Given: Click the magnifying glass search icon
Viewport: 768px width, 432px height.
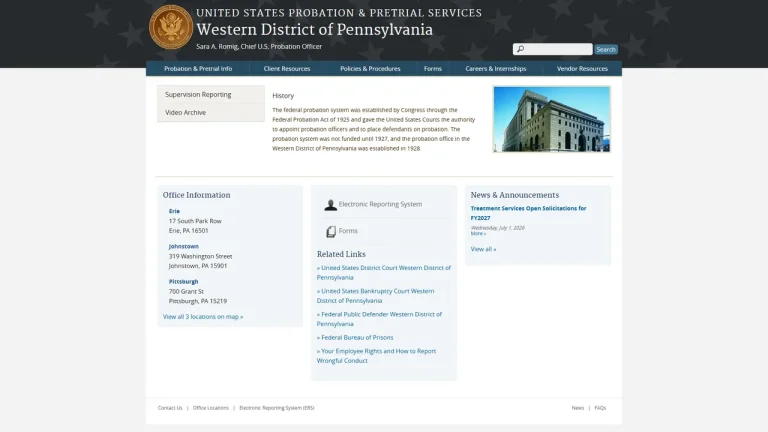Looking at the screenshot, I should point(521,49).
